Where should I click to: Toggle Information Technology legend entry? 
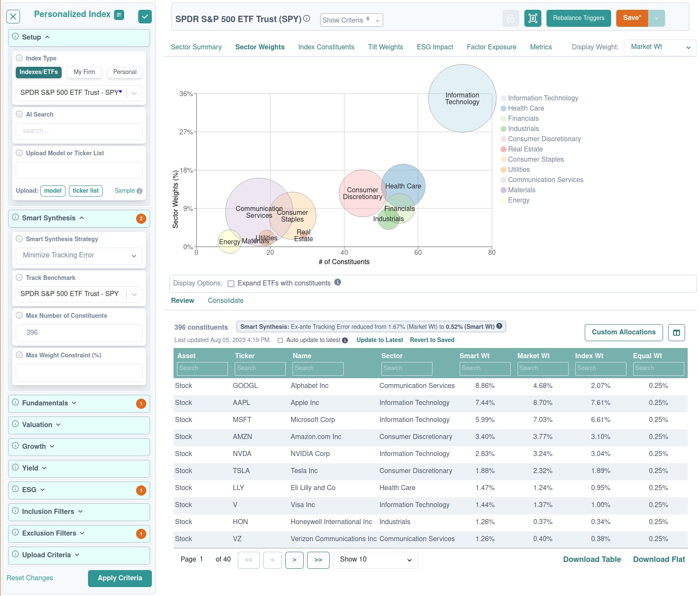tap(539, 98)
